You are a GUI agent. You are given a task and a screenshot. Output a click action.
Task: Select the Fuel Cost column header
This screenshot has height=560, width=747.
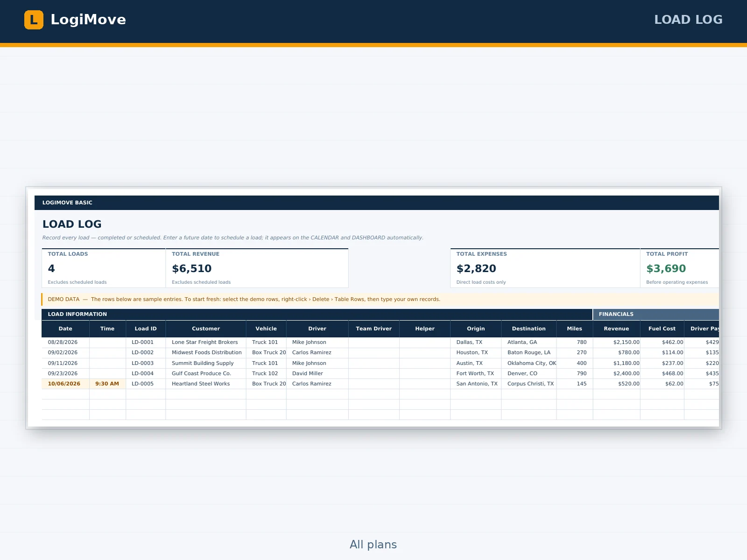click(x=662, y=329)
